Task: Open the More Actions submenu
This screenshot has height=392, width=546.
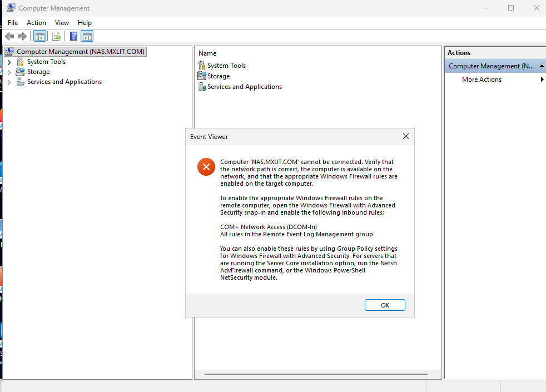Action: pos(482,80)
